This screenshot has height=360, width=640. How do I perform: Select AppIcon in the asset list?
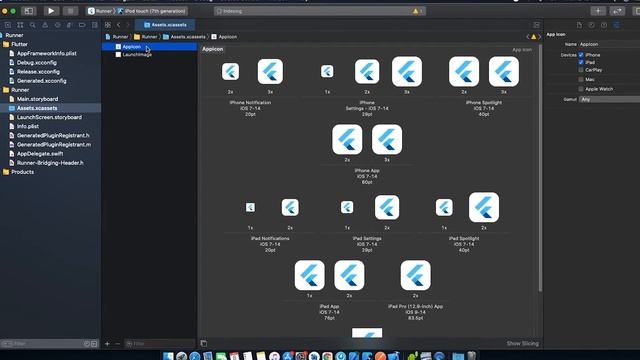pos(149,47)
